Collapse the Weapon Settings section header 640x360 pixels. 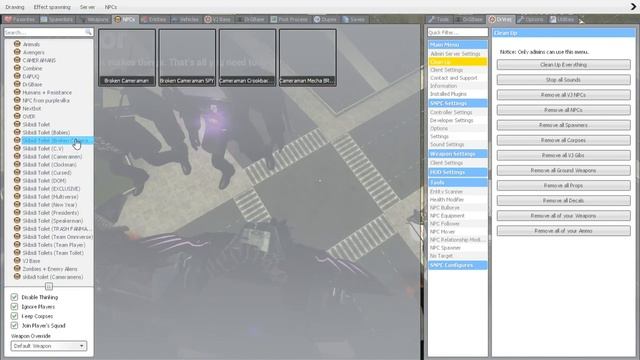tap(458, 154)
